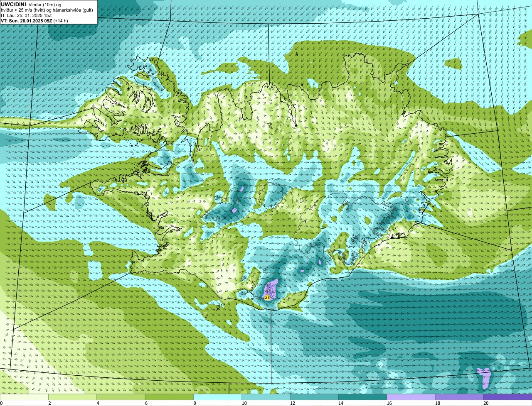Viewport: 532px width, 406px height.
Task: Click the scale label 12
Action: pos(292,403)
